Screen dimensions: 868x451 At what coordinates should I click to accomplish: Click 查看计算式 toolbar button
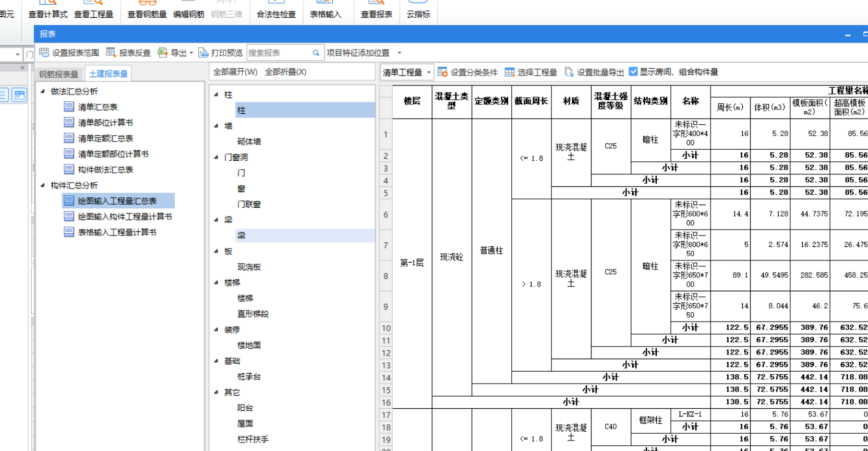point(48,10)
